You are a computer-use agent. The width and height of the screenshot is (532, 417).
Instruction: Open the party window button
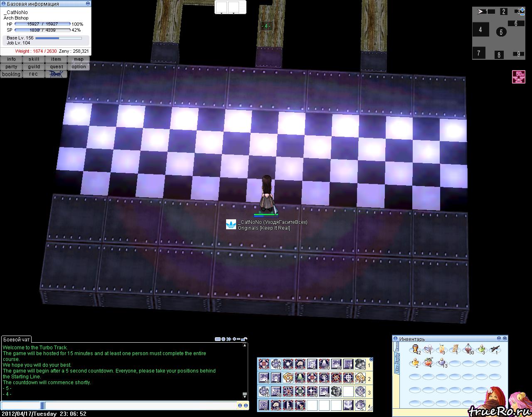coord(11,66)
